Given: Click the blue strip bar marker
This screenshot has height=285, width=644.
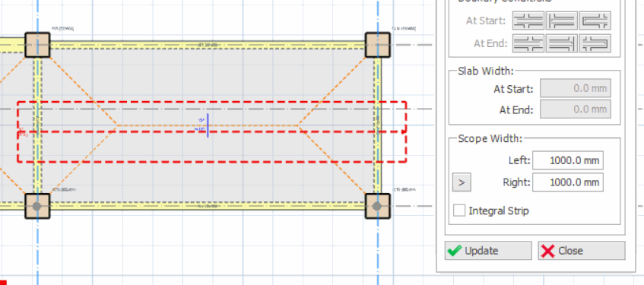Looking at the screenshot, I should (208, 125).
